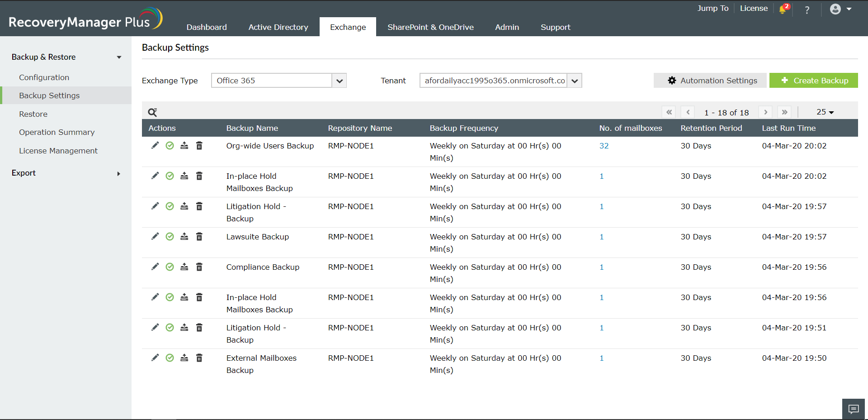Open the help question mark
The image size is (868, 420).
click(807, 10)
